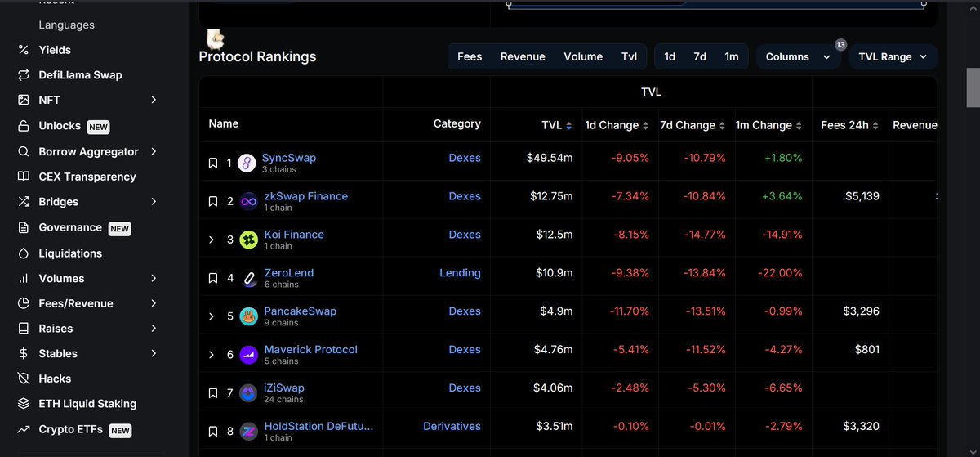Click the Bridges shuffle icon
Viewport: 980px width, 457px height.
[24, 202]
